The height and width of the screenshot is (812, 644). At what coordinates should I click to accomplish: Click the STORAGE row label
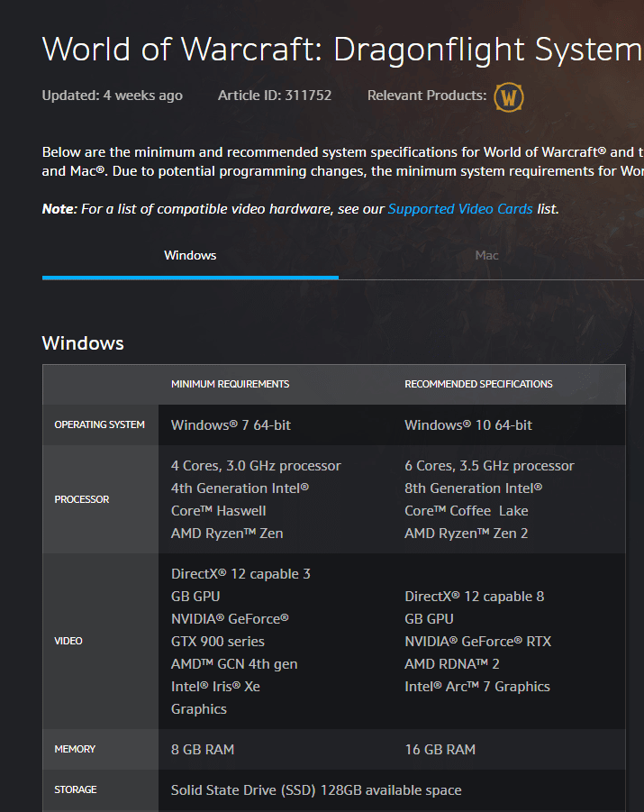[x=75, y=789]
